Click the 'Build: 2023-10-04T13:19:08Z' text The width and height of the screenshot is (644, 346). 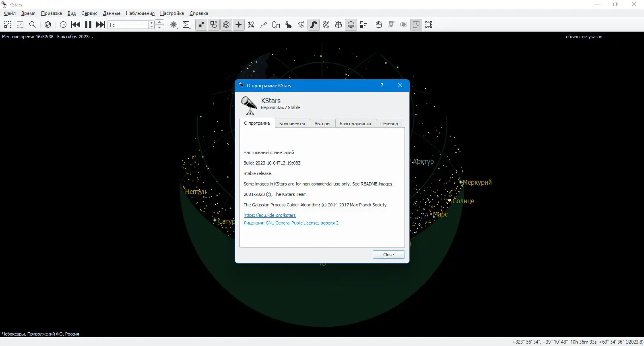[x=272, y=163]
